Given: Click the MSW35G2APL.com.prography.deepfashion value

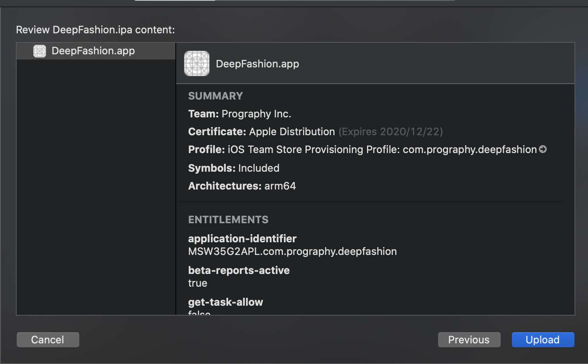Looking at the screenshot, I should point(292,251).
